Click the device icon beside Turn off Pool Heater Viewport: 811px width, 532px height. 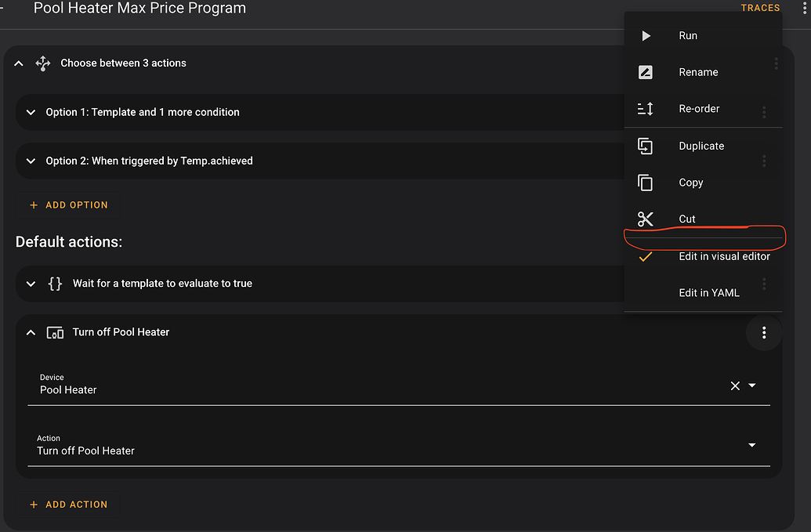pyautogui.click(x=55, y=332)
